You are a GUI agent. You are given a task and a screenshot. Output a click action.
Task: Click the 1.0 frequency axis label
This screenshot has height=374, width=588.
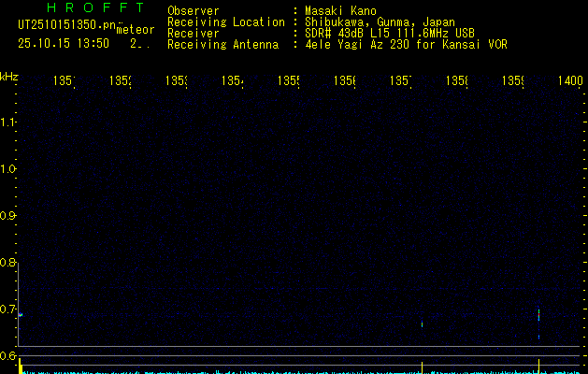tap(7, 169)
